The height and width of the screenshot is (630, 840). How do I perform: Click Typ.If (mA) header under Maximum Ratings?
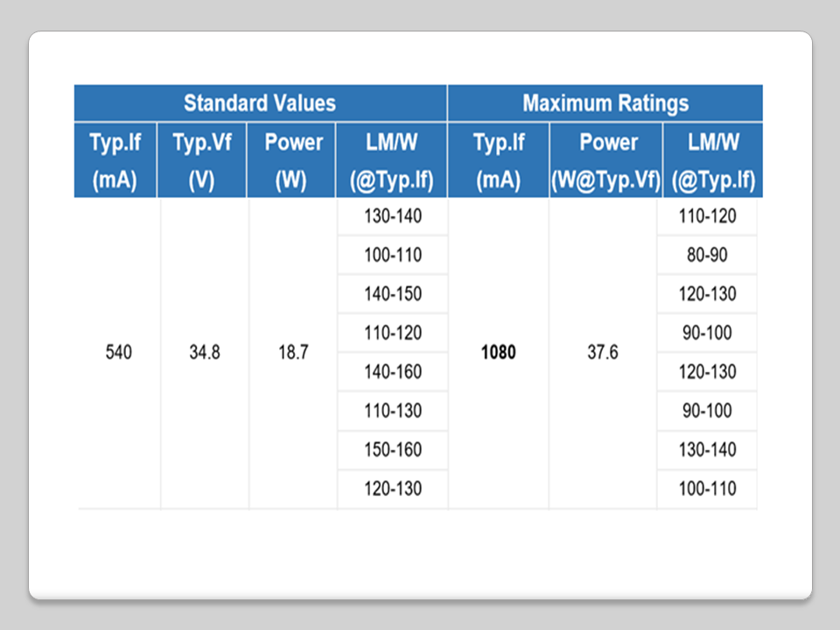point(498,160)
